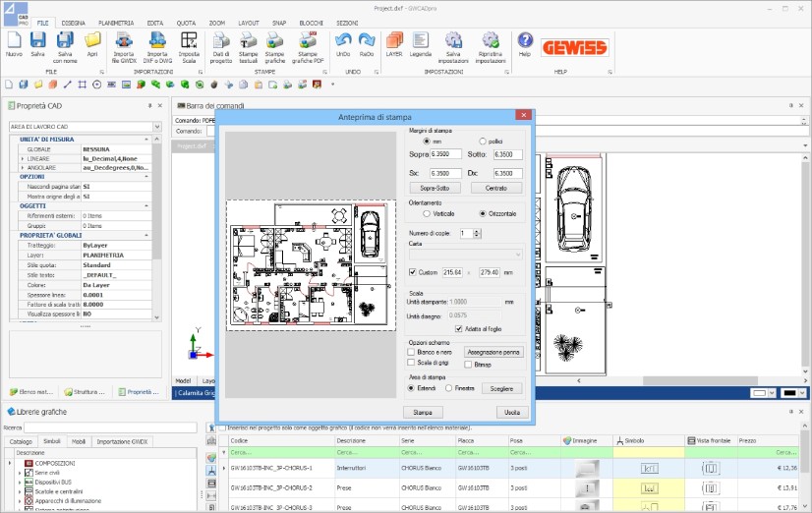The width and height of the screenshot is (812, 513).
Task: Click Stampe grafiche PDF icon
Action: tap(308, 41)
